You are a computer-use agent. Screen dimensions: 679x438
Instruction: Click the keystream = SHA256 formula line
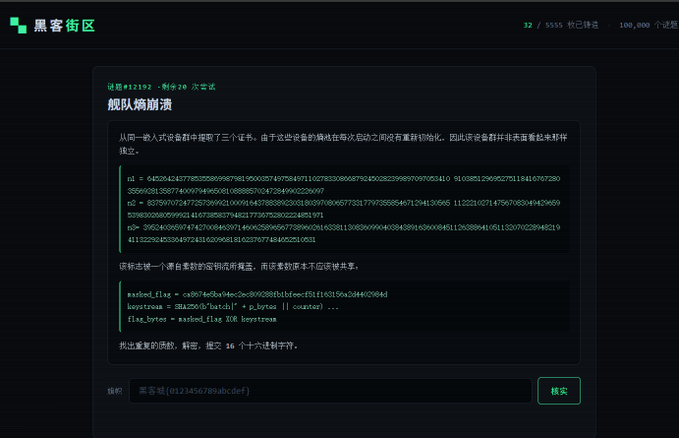click(x=233, y=306)
